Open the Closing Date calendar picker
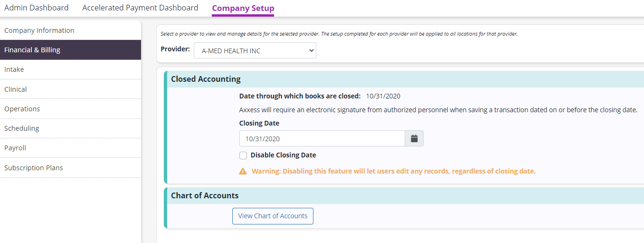This screenshot has width=644, height=243. [x=414, y=138]
